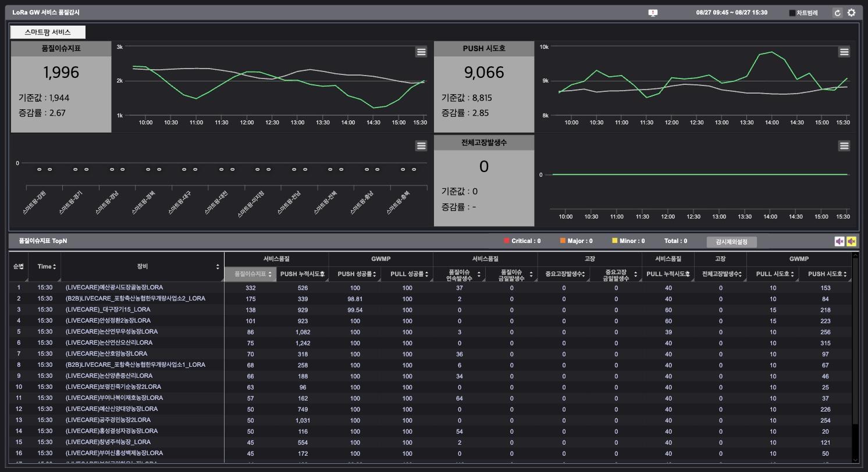Click the date range 08/27 09:45 ~ 08/27 15:30

point(731,13)
